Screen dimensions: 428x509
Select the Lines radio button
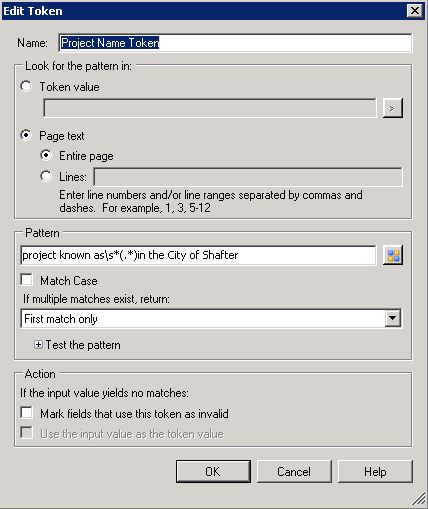click(x=46, y=176)
